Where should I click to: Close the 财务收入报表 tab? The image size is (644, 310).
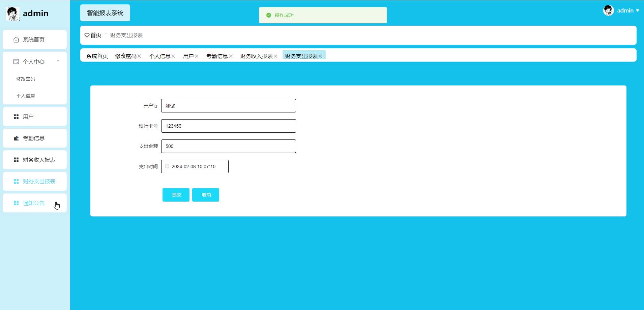tap(275, 56)
